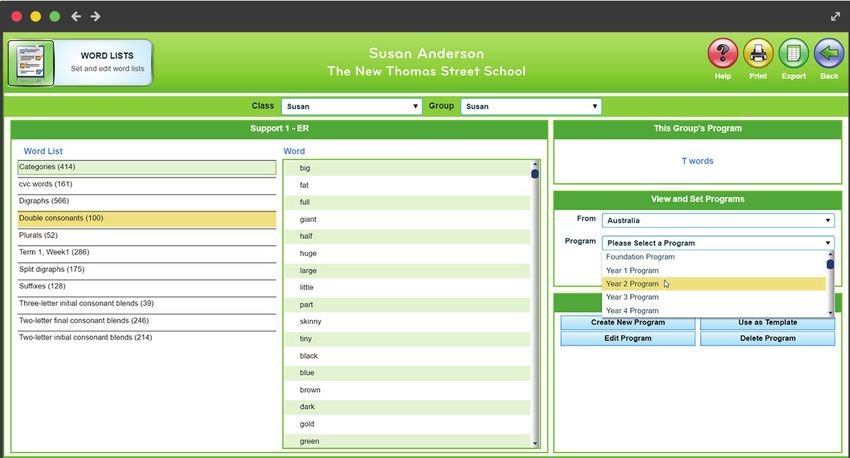Choose Year 3 Program option
This screenshot has width=850, height=458.
coord(713,297)
